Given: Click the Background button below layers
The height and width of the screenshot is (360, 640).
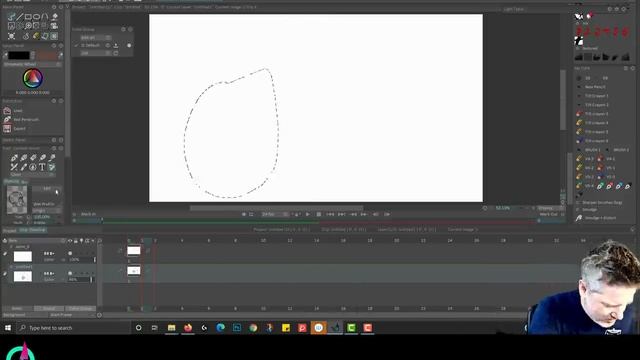Looking at the screenshot, I should click(15, 315).
